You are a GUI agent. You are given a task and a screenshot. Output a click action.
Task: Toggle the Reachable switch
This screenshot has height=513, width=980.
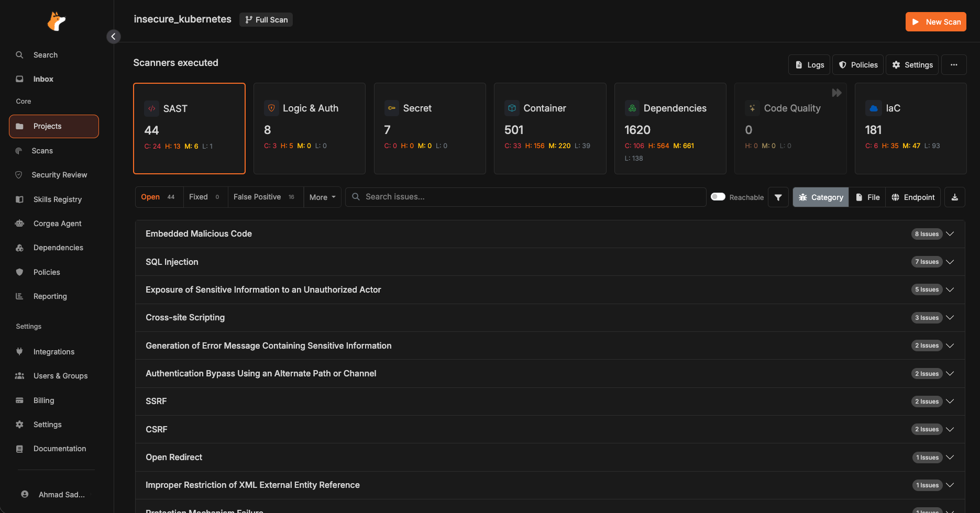click(x=718, y=197)
